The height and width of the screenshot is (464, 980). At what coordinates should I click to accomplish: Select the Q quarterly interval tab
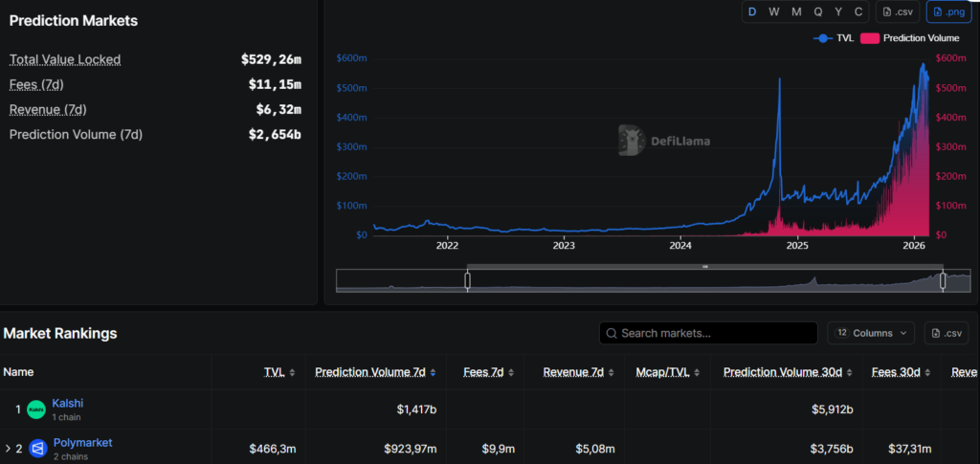(x=818, y=11)
